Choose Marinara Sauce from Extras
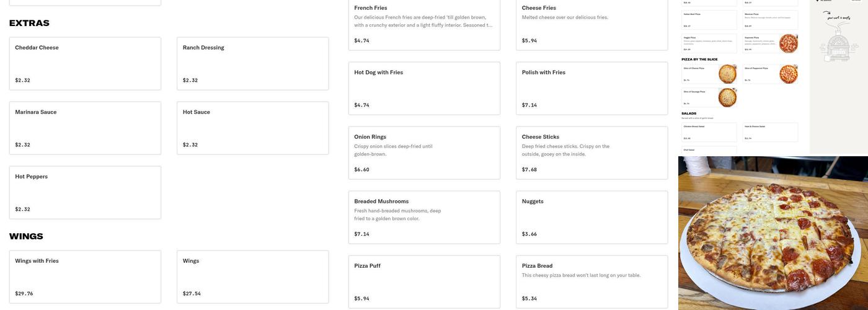This screenshot has height=310, width=868. [85, 128]
